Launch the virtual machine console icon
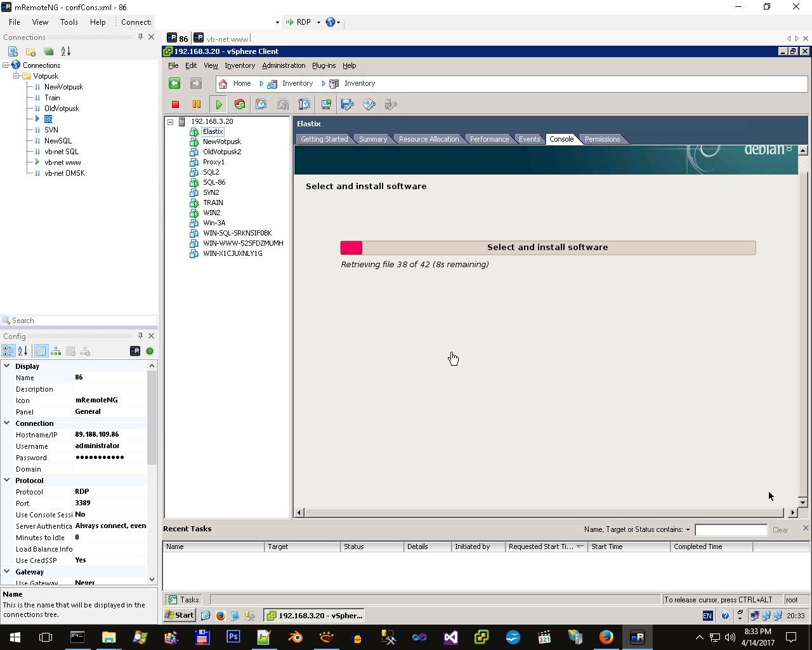This screenshot has height=650, width=812. (x=326, y=105)
